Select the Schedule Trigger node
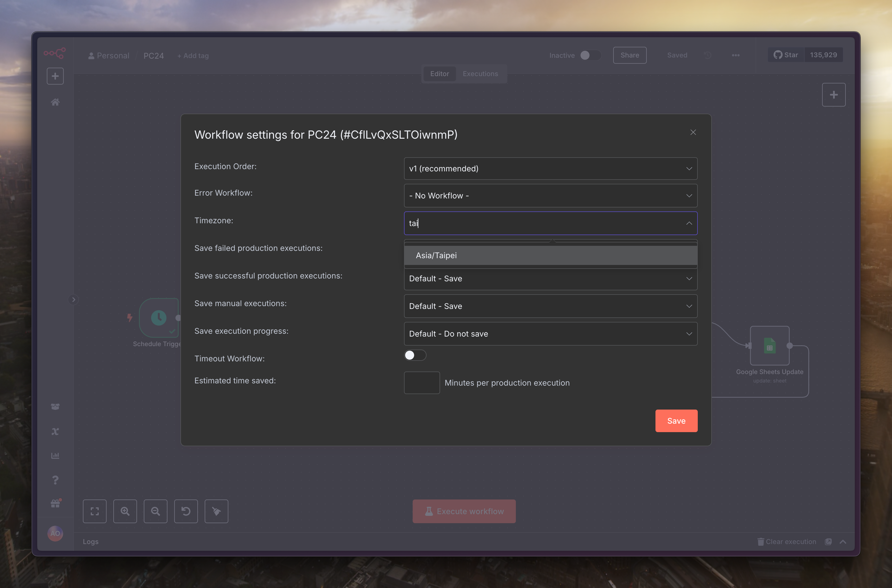Viewport: 892px width, 588px height. 159,318
